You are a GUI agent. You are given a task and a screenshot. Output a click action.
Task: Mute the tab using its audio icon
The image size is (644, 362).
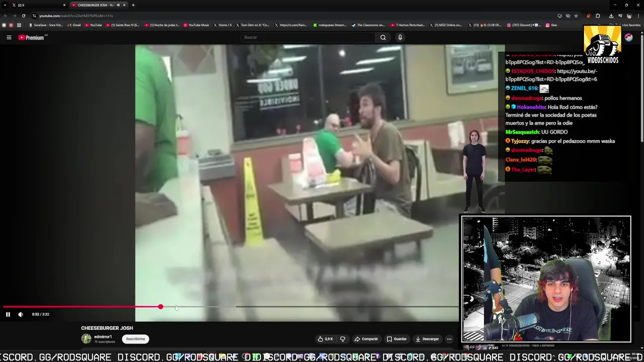tap(118, 5)
